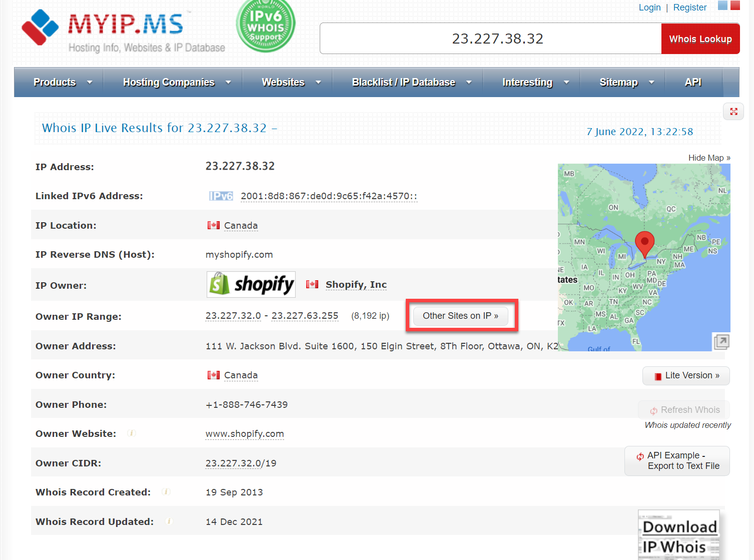Click Canada link in IP Location row
Image resolution: width=754 pixels, height=560 pixels.
point(241,226)
